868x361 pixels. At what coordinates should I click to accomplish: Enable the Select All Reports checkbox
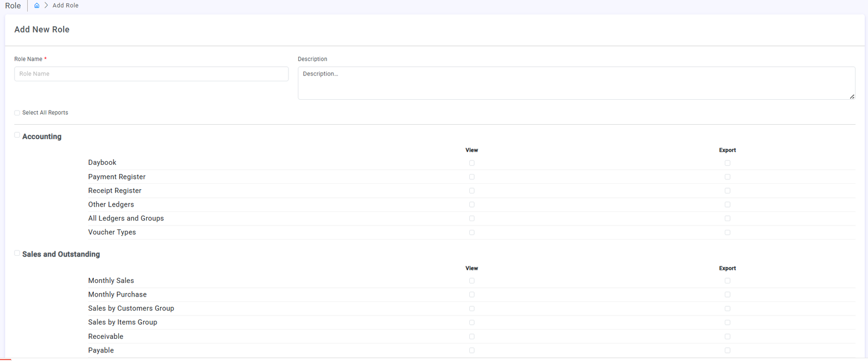[17, 113]
